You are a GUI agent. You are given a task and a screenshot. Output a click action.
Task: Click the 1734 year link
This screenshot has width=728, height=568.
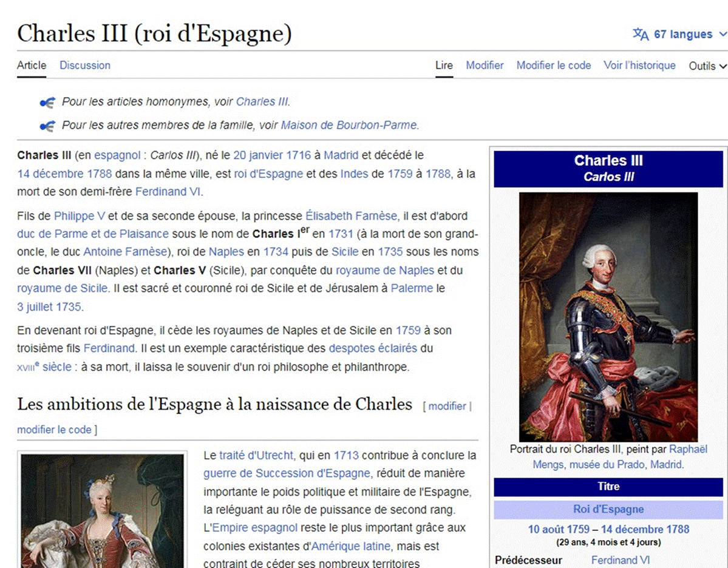(x=276, y=251)
